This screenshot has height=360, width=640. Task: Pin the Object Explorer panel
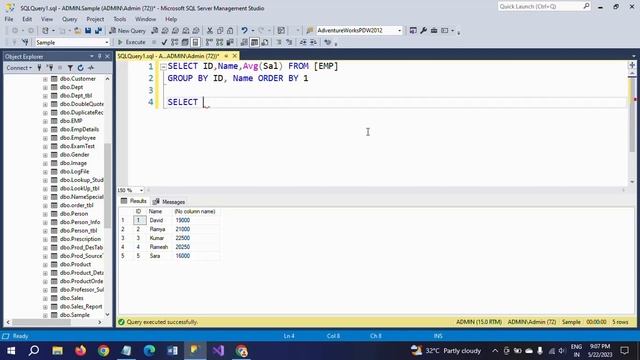pyautogui.click(x=100, y=56)
